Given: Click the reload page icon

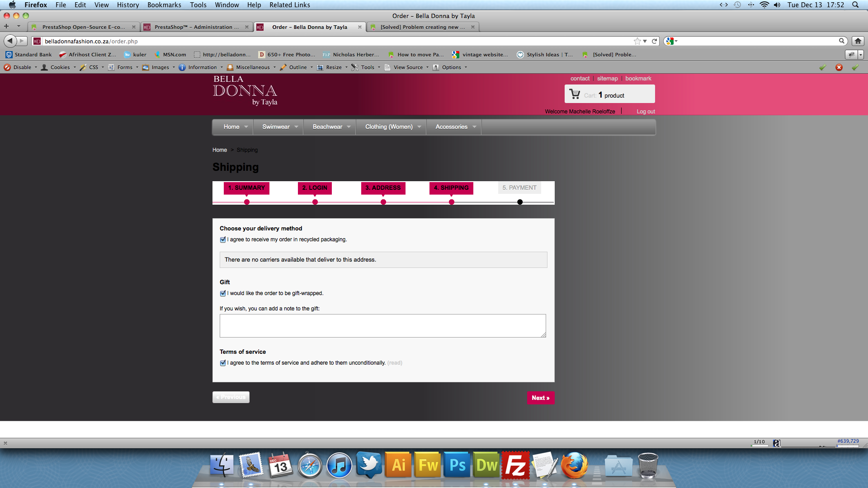Looking at the screenshot, I should pyautogui.click(x=654, y=41).
